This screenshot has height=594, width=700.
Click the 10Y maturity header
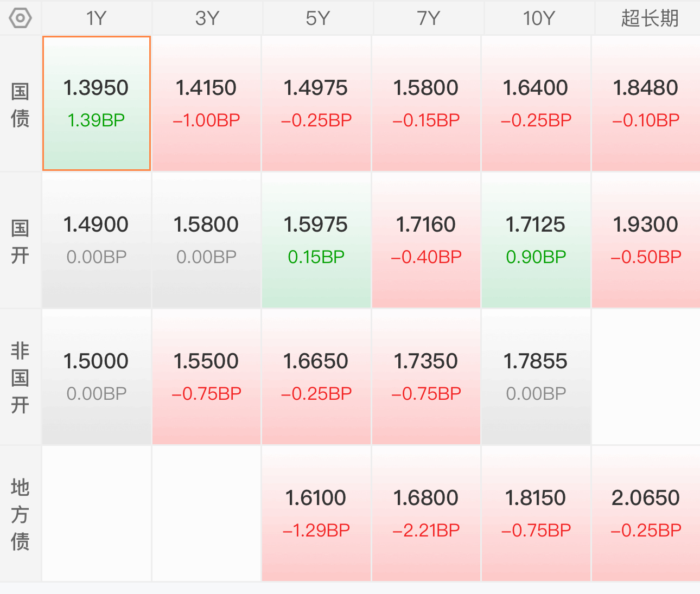[x=538, y=18]
